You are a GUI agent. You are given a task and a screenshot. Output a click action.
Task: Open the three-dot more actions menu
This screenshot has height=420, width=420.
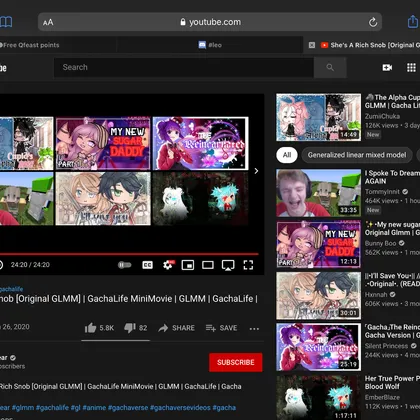tap(254, 329)
